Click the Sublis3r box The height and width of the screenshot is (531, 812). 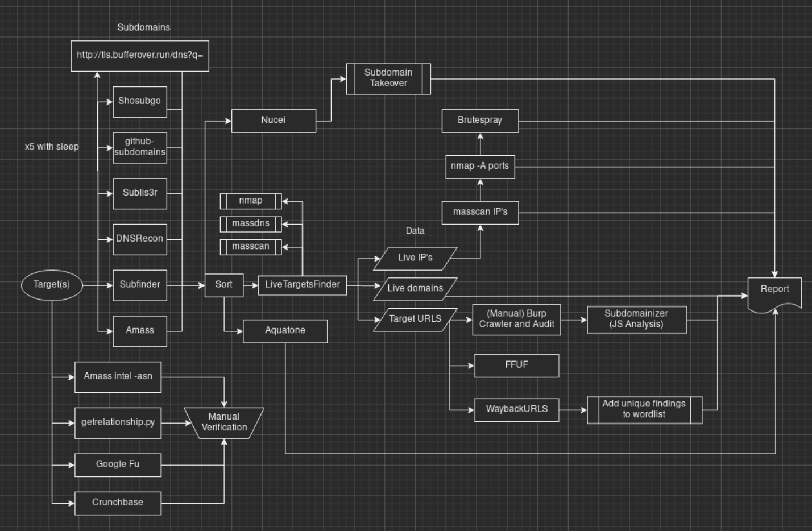tap(140, 193)
